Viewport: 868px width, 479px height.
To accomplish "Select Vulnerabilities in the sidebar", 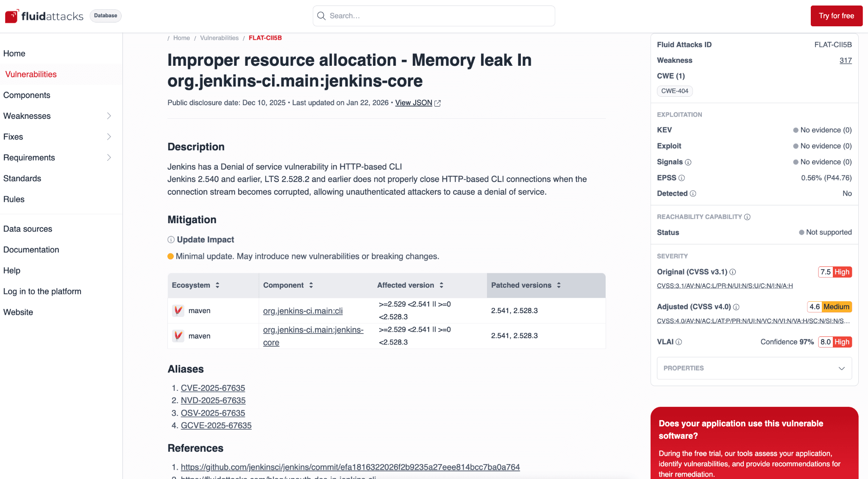I will (x=31, y=74).
